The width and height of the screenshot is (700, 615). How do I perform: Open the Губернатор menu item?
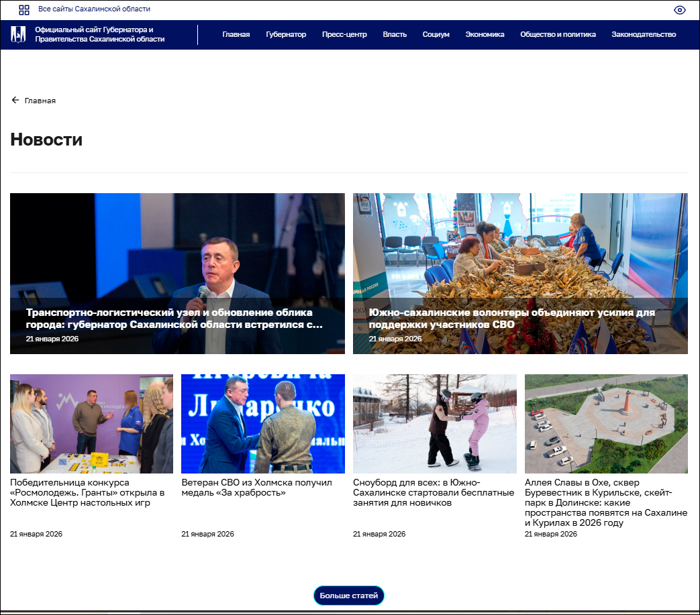[x=285, y=35]
